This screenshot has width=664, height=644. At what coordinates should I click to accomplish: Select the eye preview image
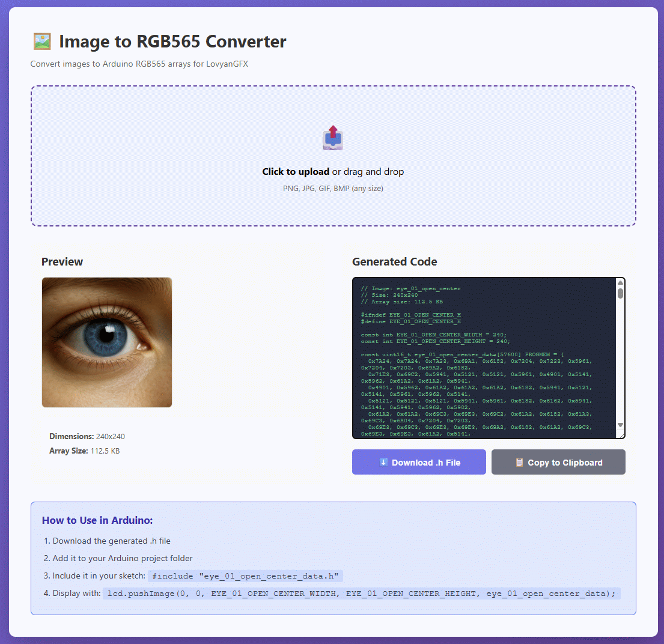(x=107, y=342)
